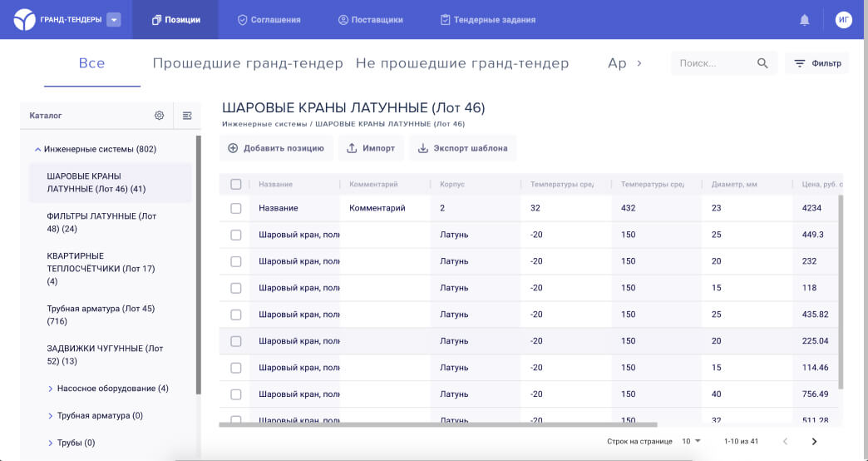Viewport: 868px width, 461px height.
Task: Open the ИГ user avatar menu
Action: pos(844,19)
